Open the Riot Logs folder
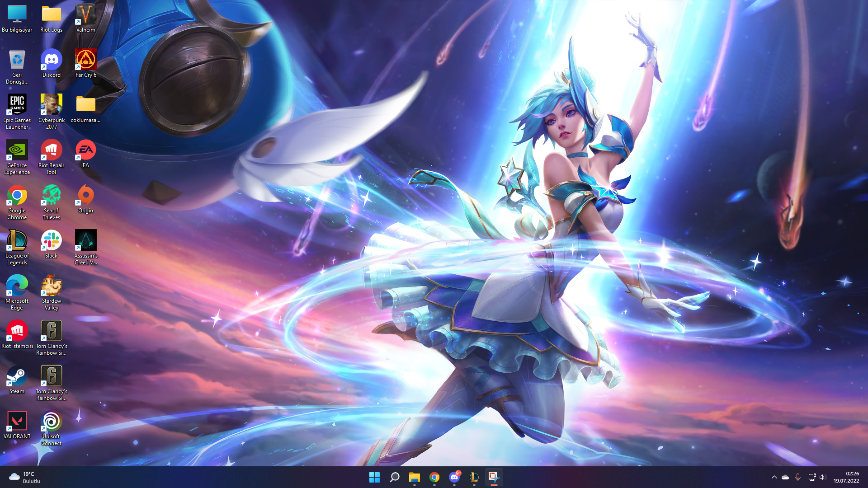The width and height of the screenshot is (868, 488). (x=52, y=19)
